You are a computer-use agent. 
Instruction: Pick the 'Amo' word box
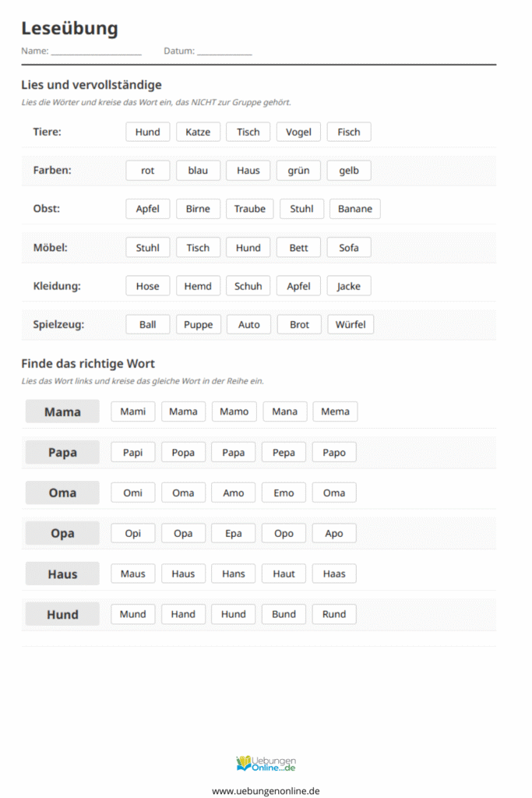234,493
